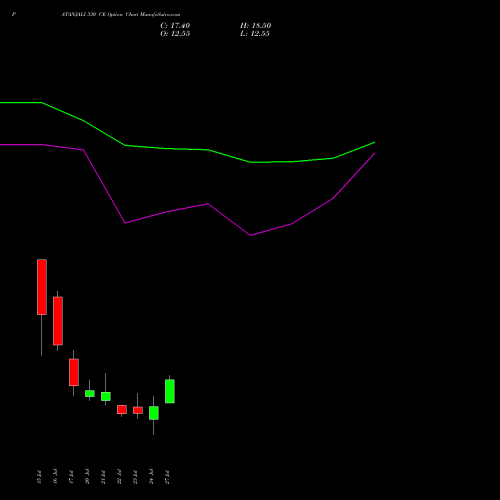This screenshot has width=500, height=500.
Task: Click the 27 Jul date axis label
Action: pyautogui.click(x=167, y=477)
